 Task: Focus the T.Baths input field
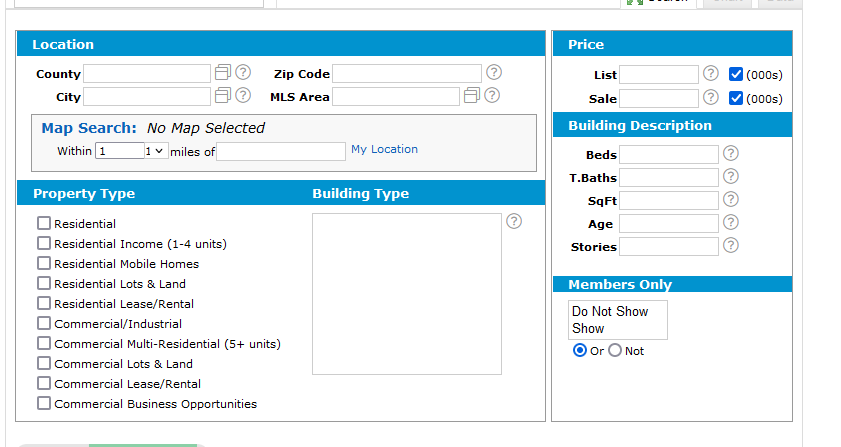pyautogui.click(x=669, y=178)
